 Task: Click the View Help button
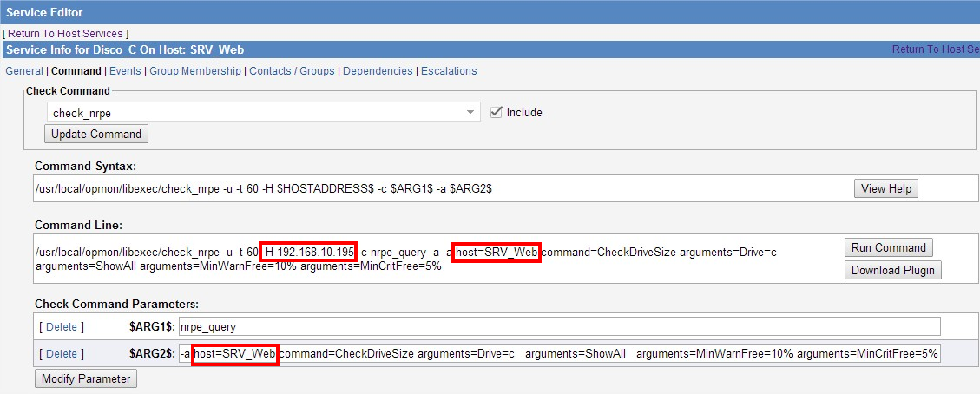pos(885,188)
